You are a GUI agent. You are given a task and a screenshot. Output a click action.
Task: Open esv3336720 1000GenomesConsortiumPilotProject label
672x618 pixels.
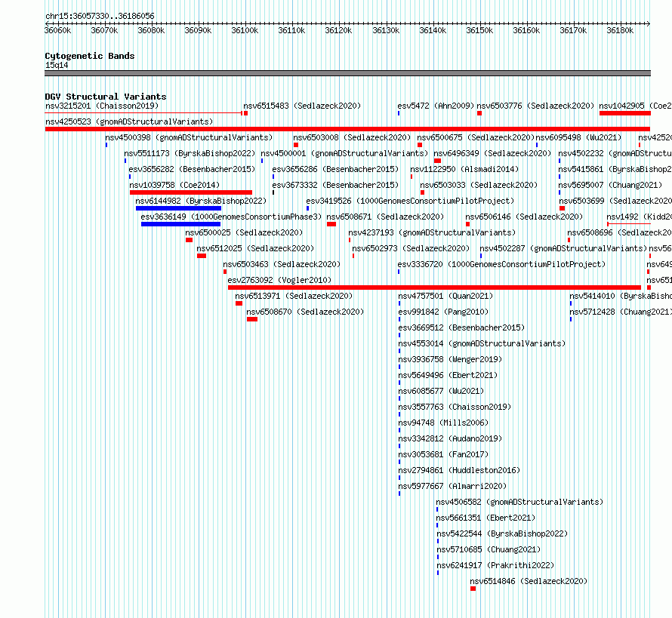[502, 264]
